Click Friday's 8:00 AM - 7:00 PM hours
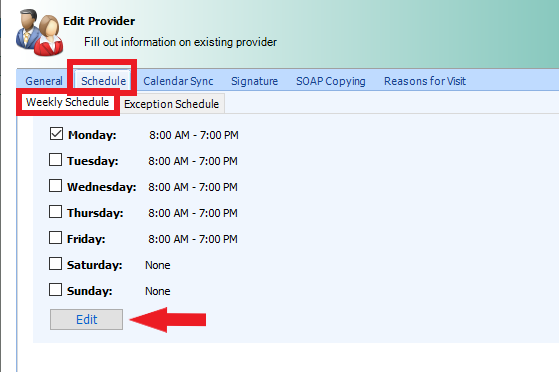The image size is (559, 372). (193, 239)
